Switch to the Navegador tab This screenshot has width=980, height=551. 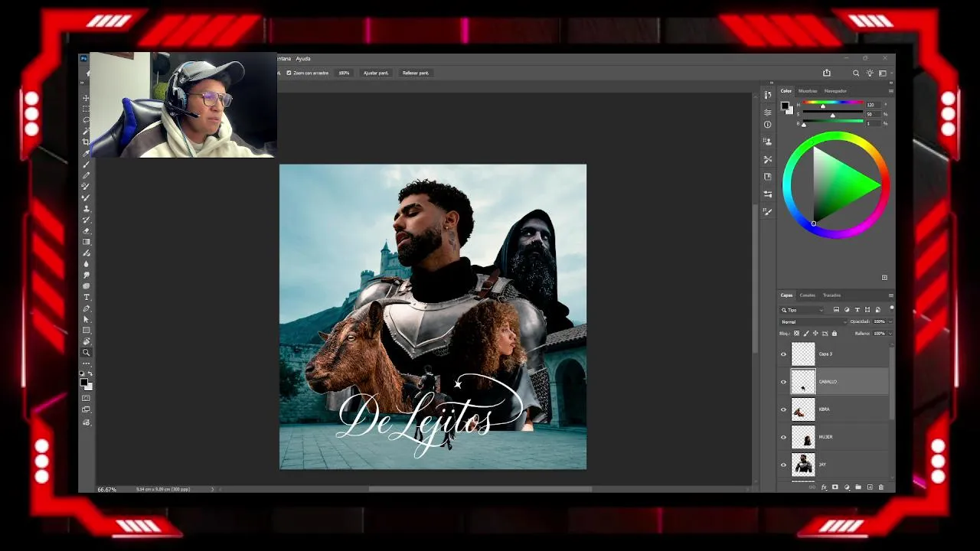click(835, 91)
